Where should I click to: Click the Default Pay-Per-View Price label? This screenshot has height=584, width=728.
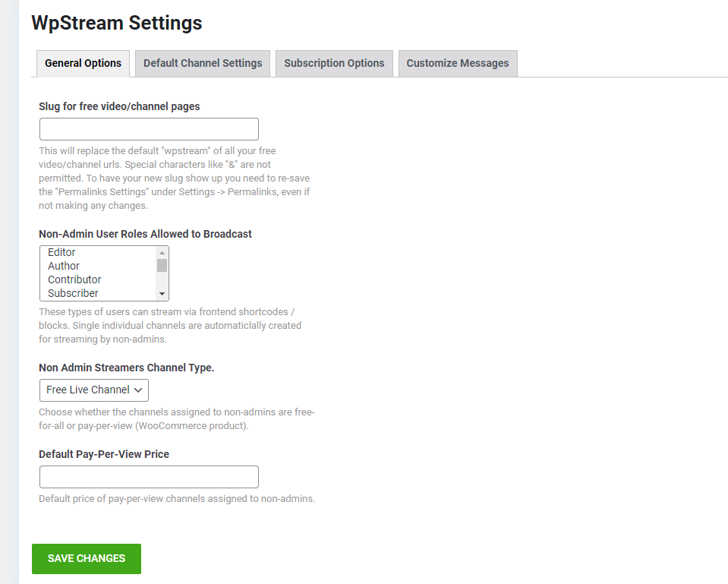104,454
